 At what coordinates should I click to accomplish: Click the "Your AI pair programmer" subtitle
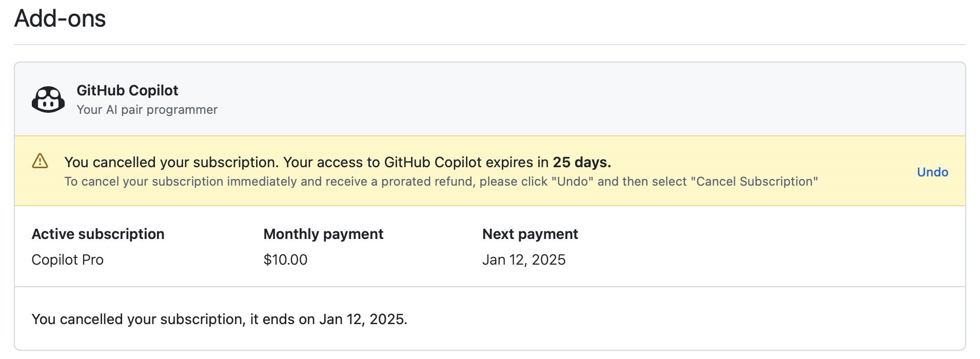(147, 110)
